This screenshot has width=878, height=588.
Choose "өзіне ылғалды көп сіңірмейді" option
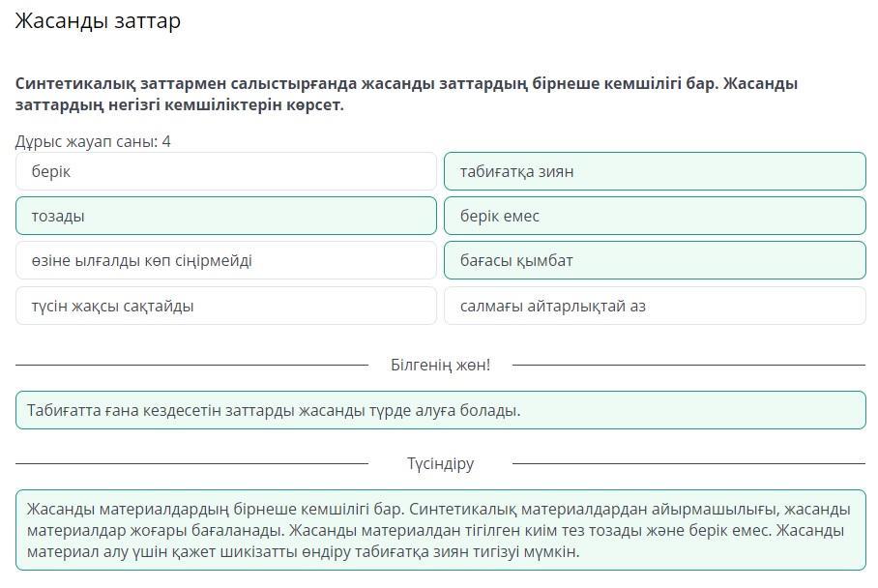226,260
